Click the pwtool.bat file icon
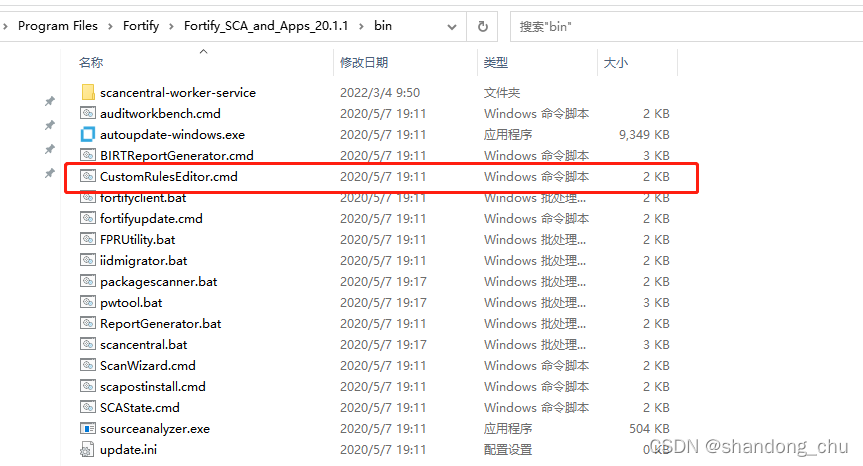 point(88,302)
